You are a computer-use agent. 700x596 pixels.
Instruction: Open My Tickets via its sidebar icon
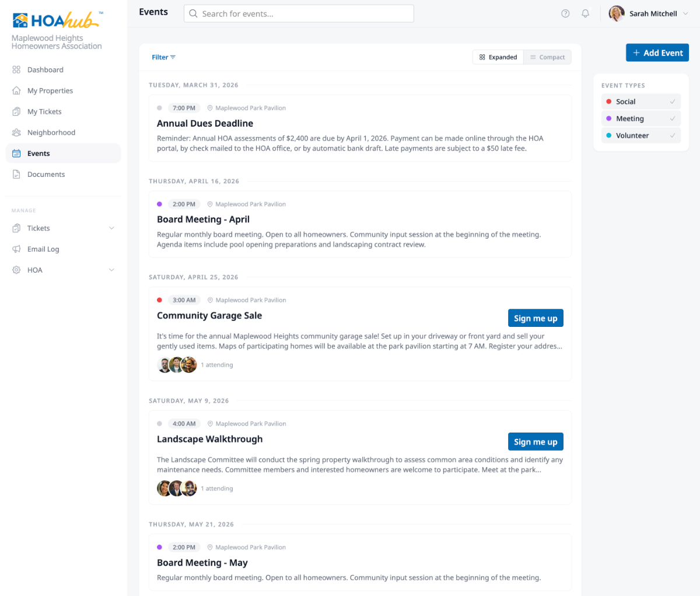16,111
